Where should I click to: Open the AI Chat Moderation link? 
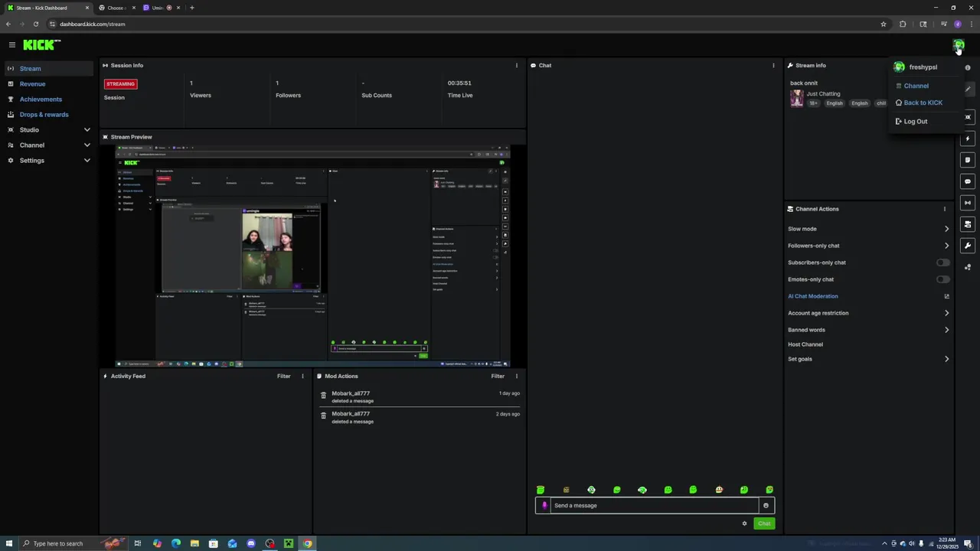coord(812,296)
